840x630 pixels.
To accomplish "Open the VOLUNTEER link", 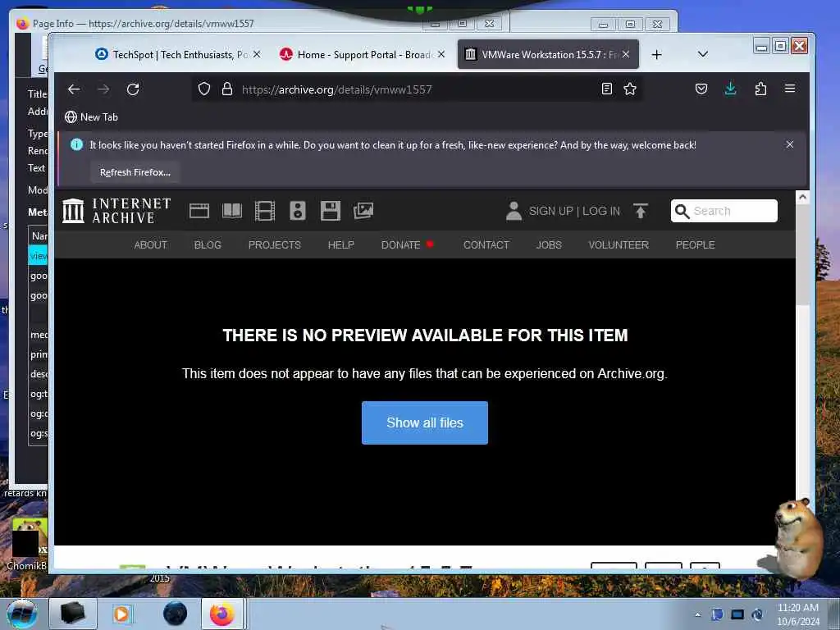I will [619, 244].
